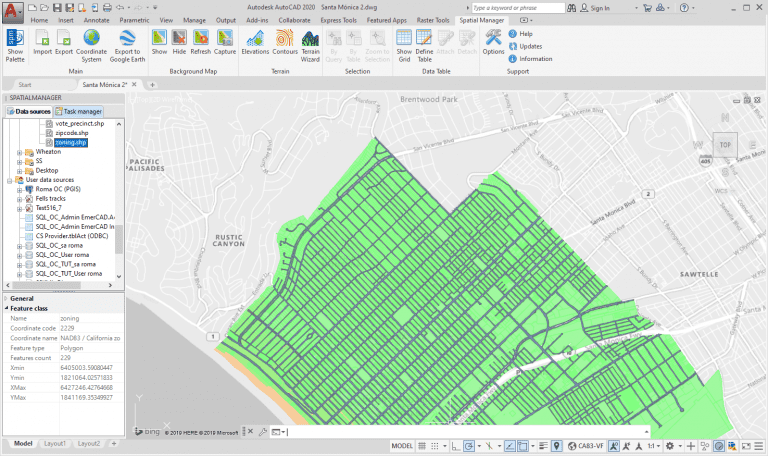
Task: Toggle lineweight display in status bar
Action: click(x=543, y=446)
